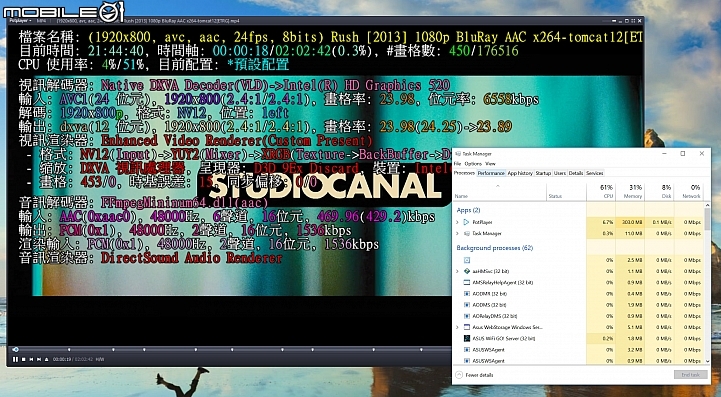Sort processes by CPU column

coord(601,192)
